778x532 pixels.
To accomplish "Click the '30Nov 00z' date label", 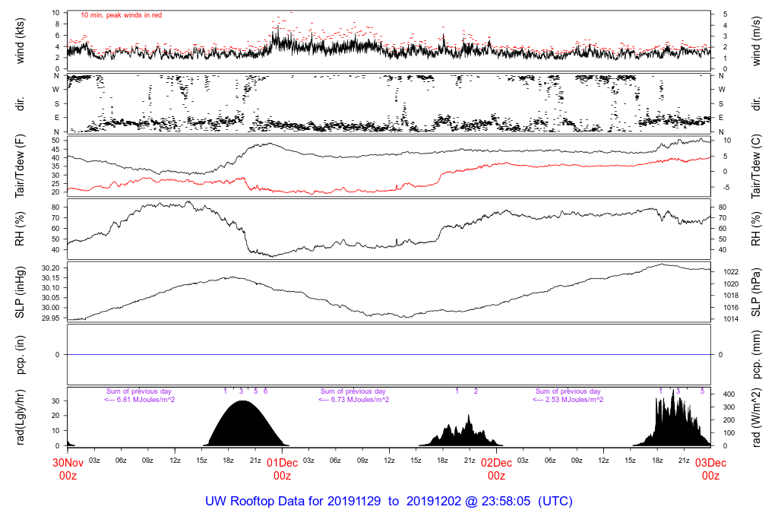I will coord(68,470).
